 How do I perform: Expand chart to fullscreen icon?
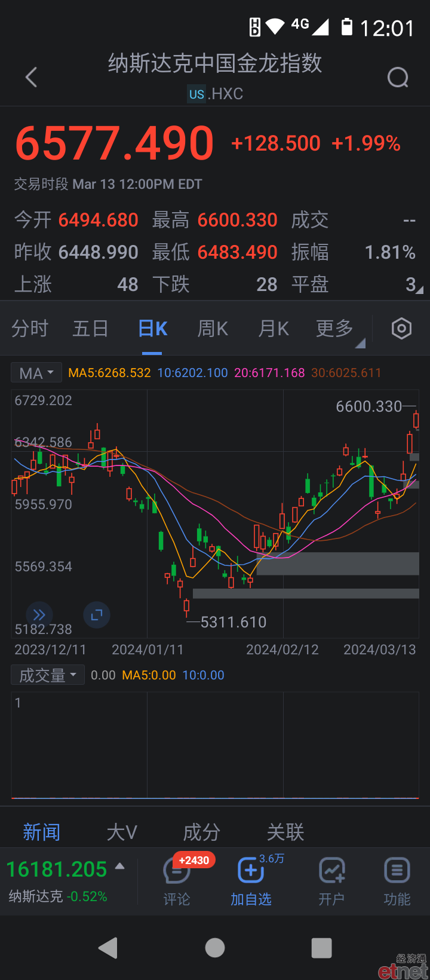point(97,614)
